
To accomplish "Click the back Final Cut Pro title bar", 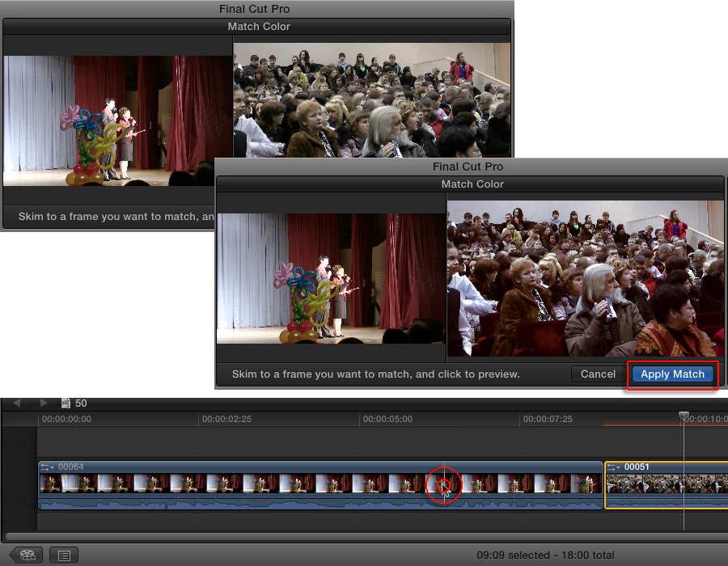I will 255,9.
